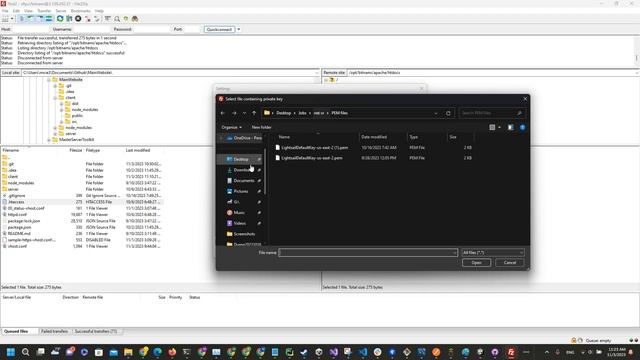Click Cancel button in file dialog
Screen dimensions: 640x360
510,263
